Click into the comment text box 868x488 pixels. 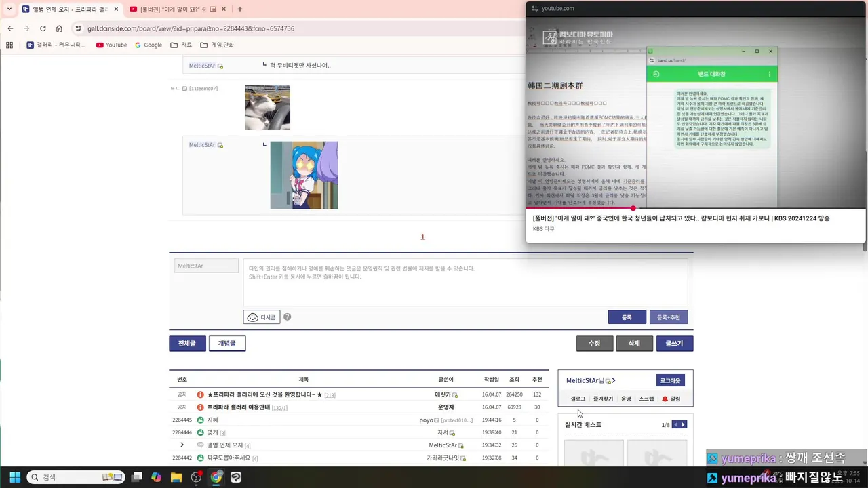(465, 282)
